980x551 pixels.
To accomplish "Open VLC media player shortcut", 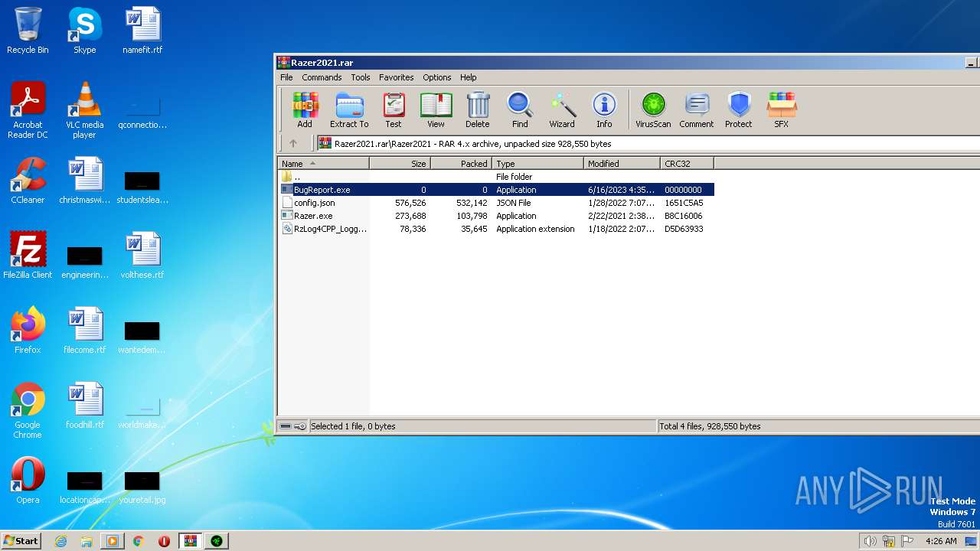I will point(84,111).
